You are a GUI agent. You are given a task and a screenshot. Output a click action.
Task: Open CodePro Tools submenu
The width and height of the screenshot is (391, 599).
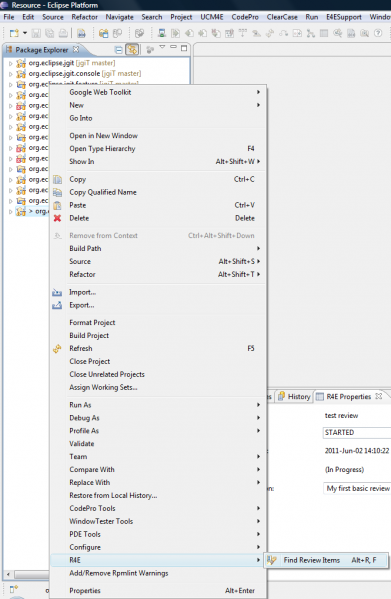coord(158,509)
